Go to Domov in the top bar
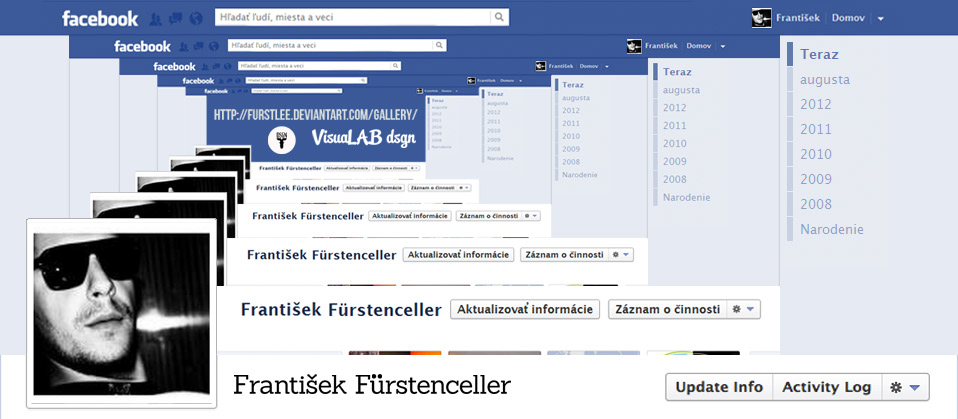The width and height of the screenshot is (958, 419). coord(847,18)
